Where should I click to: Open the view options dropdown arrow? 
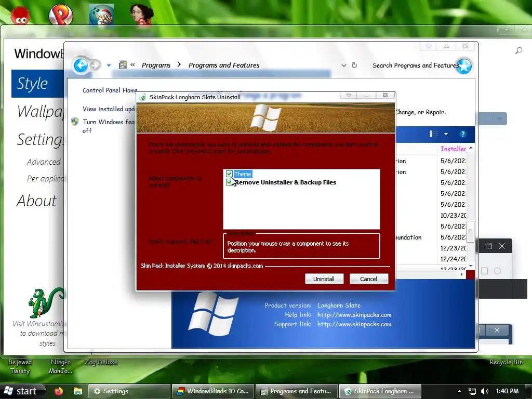(446, 134)
